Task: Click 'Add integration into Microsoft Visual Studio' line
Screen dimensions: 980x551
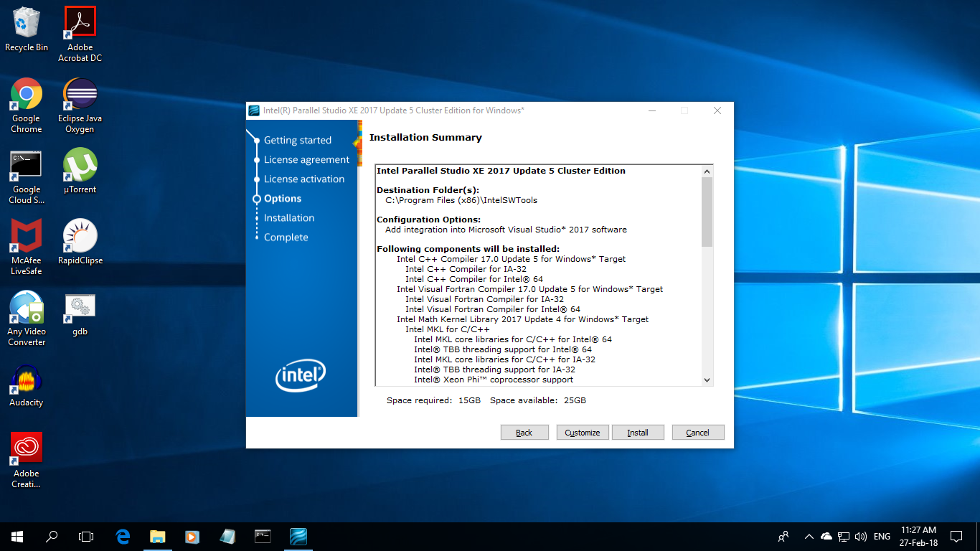Action: coord(506,230)
